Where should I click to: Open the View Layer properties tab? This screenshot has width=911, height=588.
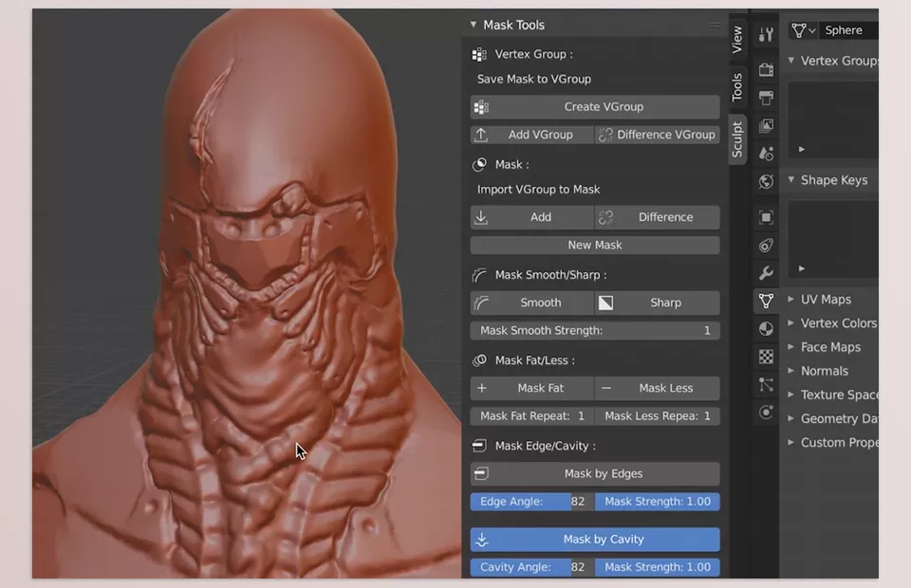click(x=766, y=125)
